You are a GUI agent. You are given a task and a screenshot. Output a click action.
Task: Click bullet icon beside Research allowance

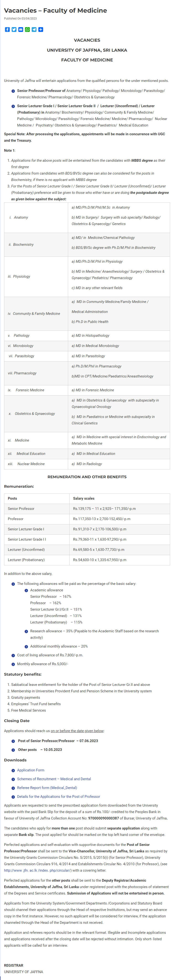[26, 631]
